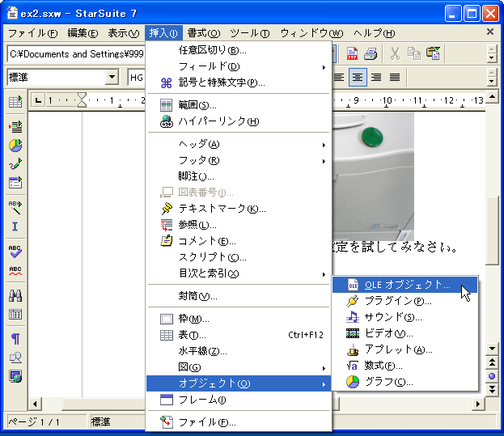Viewport: 504px width, 436px height.
Task: Click the Insert Object pie chart sidebar icon
Action: tap(15, 146)
